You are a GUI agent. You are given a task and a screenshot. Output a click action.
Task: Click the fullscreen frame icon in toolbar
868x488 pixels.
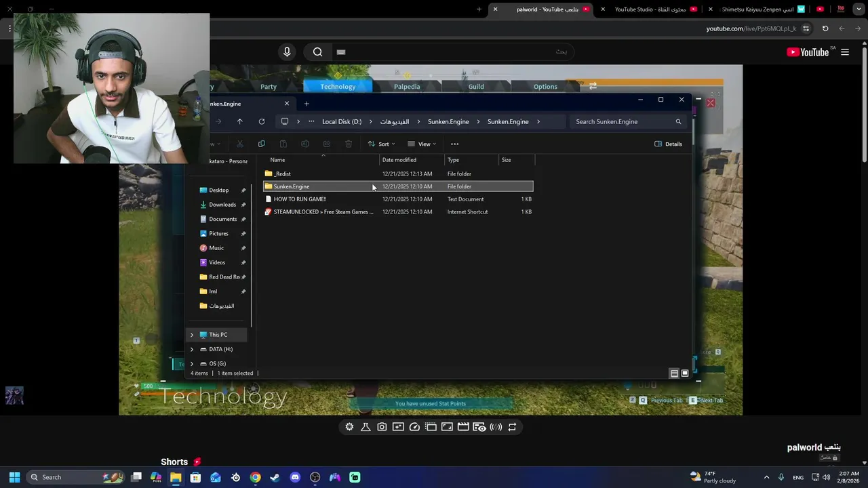tap(447, 427)
